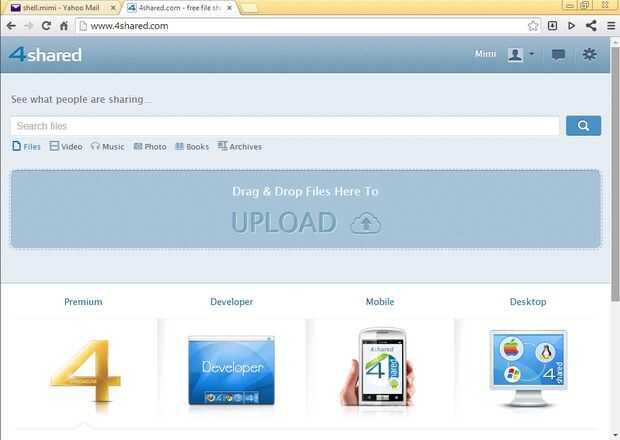The image size is (620, 440).
Task: Click the blue Developer window image
Action: click(x=231, y=370)
